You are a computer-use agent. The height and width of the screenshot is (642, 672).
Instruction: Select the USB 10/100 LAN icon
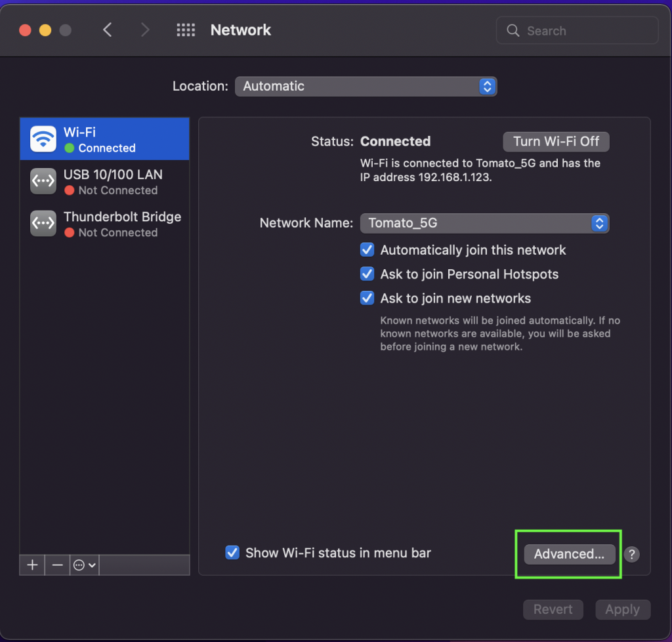[x=43, y=181]
